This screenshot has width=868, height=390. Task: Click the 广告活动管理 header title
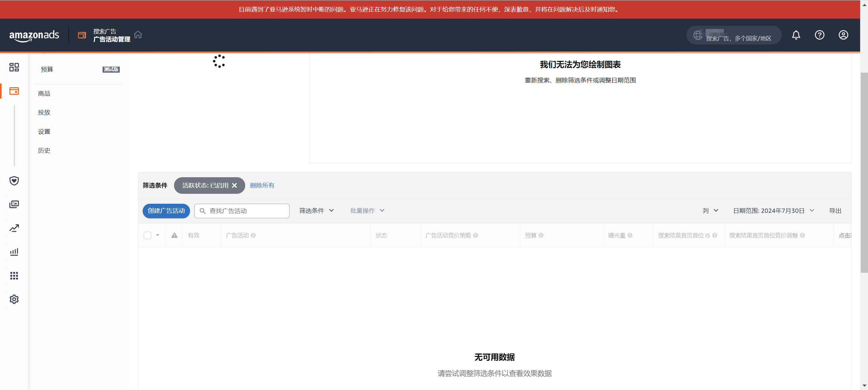point(112,39)
